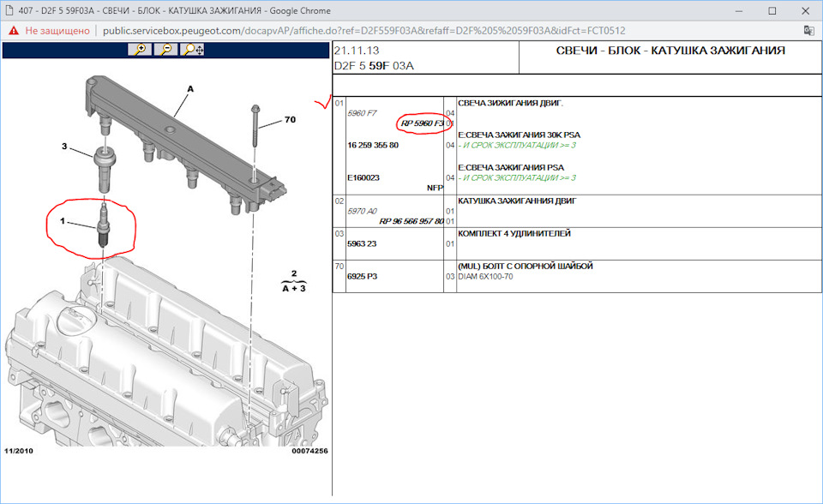Click the 'NFP' marker in row 01

point(436,188)
